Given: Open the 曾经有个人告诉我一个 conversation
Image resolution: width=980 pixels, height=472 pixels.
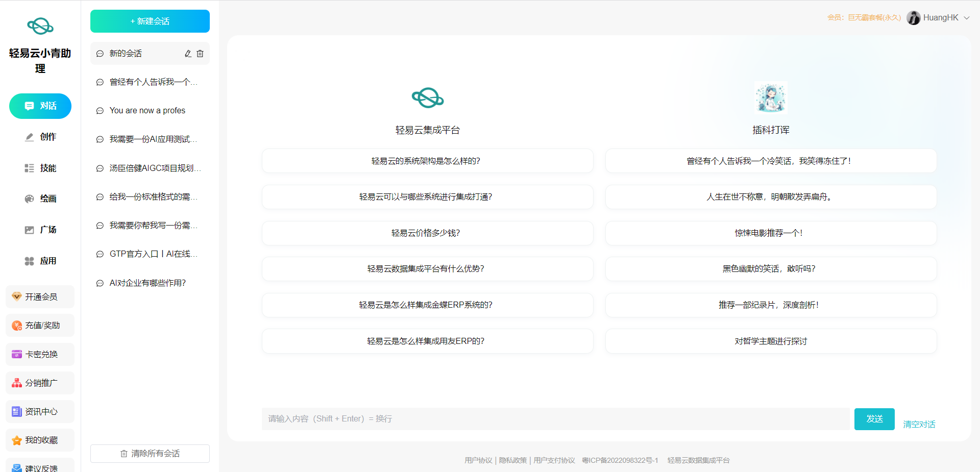Looking at the screenshot, I should (x=150, y=82).
